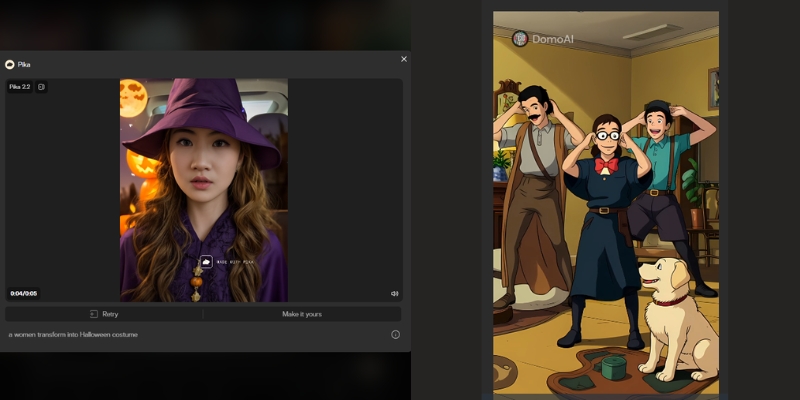Click the Retry button
This screenshot has width=800, height=400.
tap(104, 314)
